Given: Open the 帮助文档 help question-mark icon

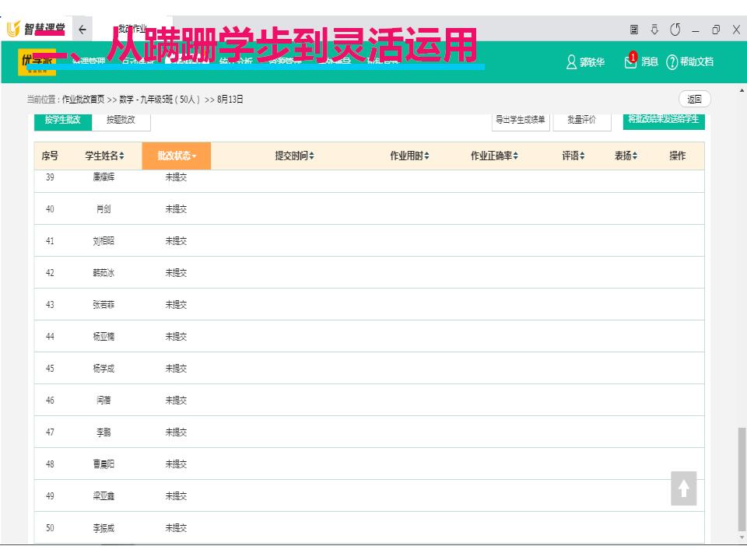Looking at the screenshot, I should (672, 62).
